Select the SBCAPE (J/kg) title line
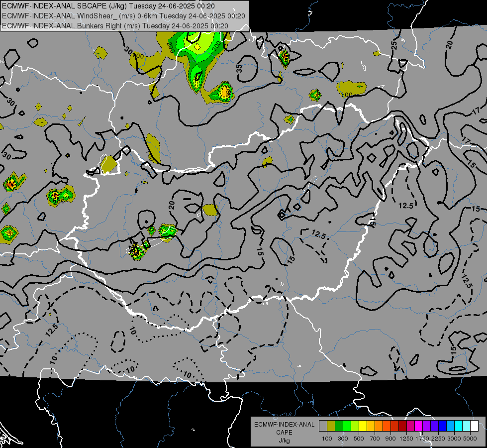The width and height of the screenshot is (487, 448). pyautogui.click(x=108, y=6)
